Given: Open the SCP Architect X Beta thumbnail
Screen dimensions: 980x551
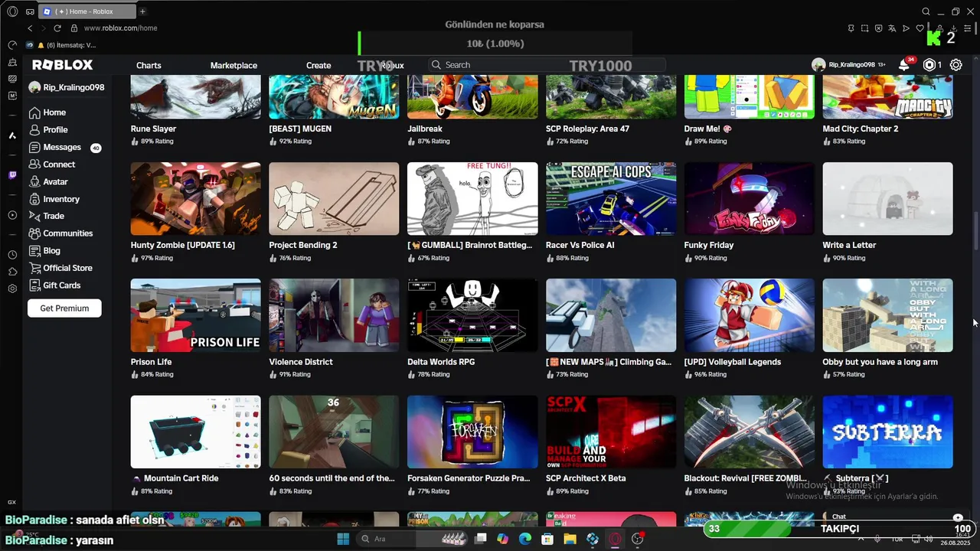Looking at the screenshot, I should click(611, 432).
